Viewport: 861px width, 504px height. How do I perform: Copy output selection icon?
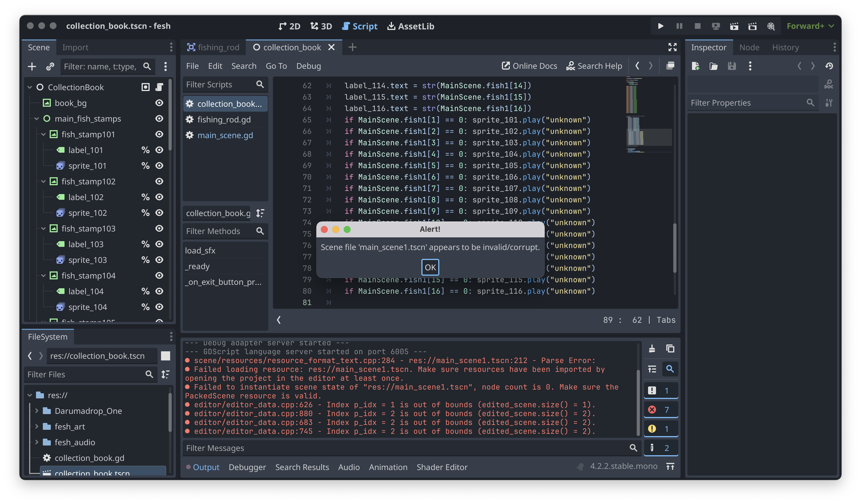670,349
